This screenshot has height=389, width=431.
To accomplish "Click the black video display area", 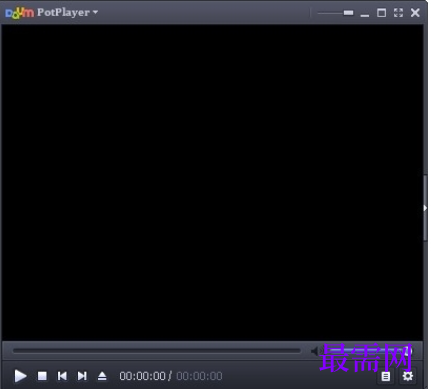I will [x=212, y=183].
